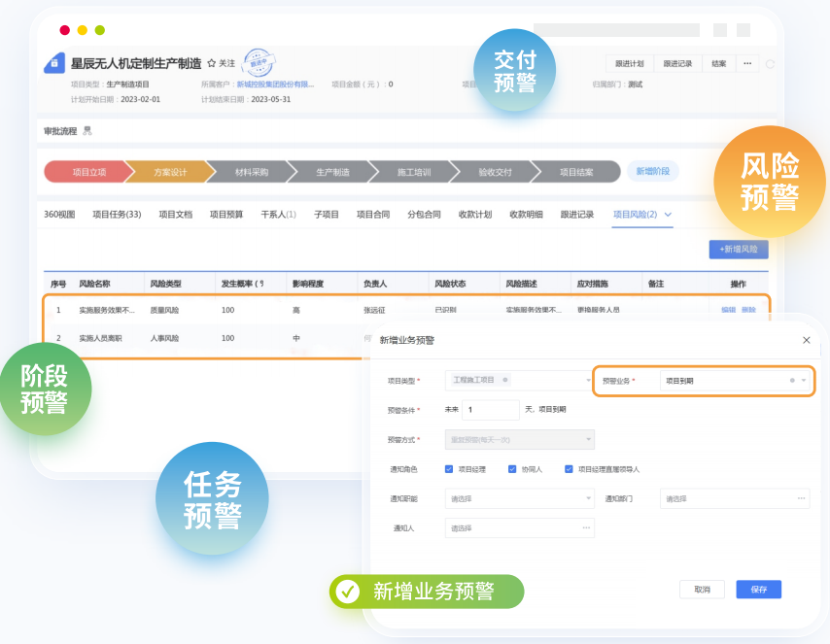Open the 项目合同 tab
This screenshot has height=644, width=830.
click(373, 215)
